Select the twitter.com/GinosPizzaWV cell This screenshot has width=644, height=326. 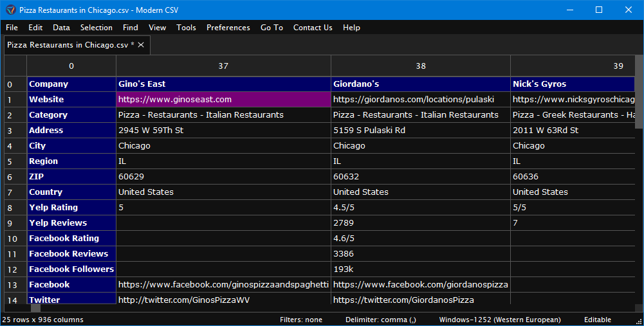click(223, 299)
